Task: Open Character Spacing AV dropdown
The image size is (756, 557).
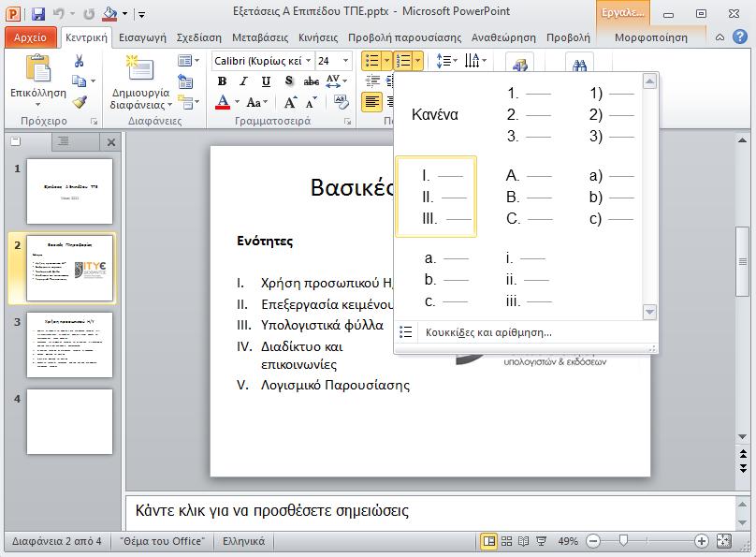Action: tap(336, 81)
